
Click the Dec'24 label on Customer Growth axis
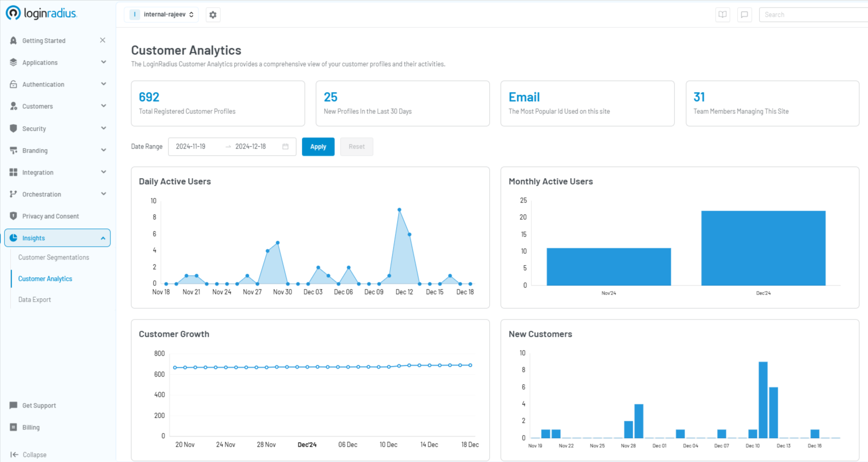tap(307, 445)
